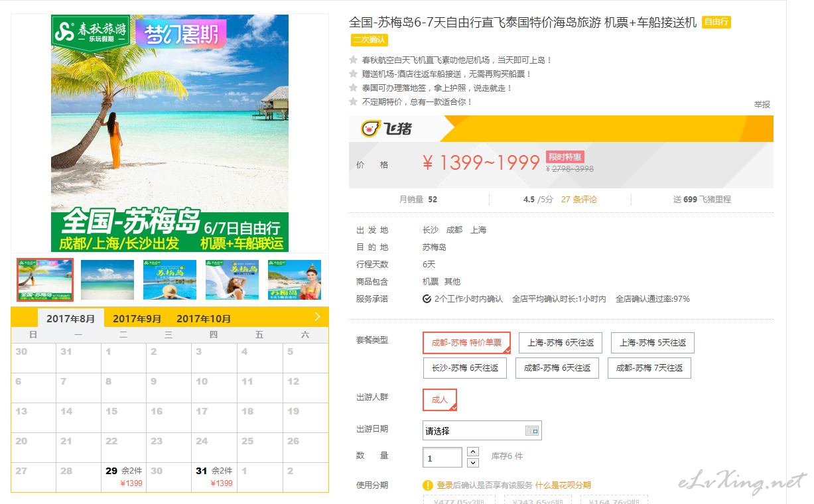Viewport: 814px width, 504px height.
Task: Select package 成都-苏梅 7天往返
Action: [649, 368]
